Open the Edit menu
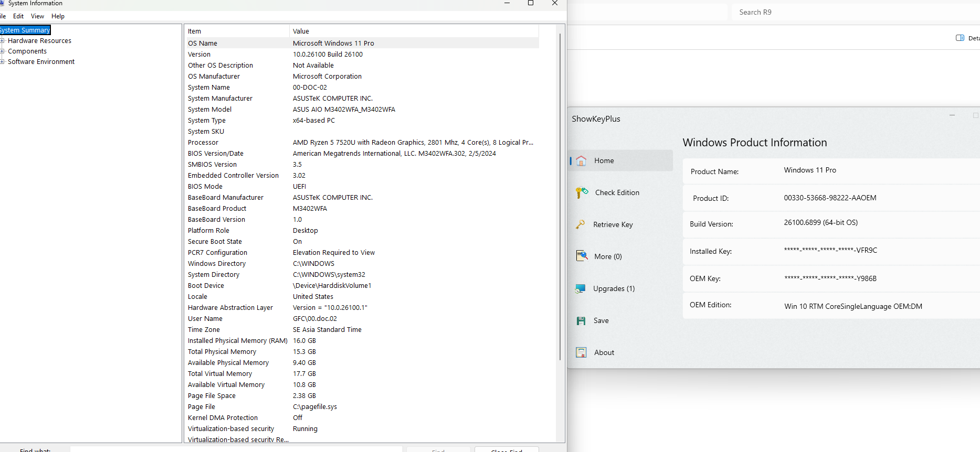This screenshot has height=452, width=980. point(18,16)
